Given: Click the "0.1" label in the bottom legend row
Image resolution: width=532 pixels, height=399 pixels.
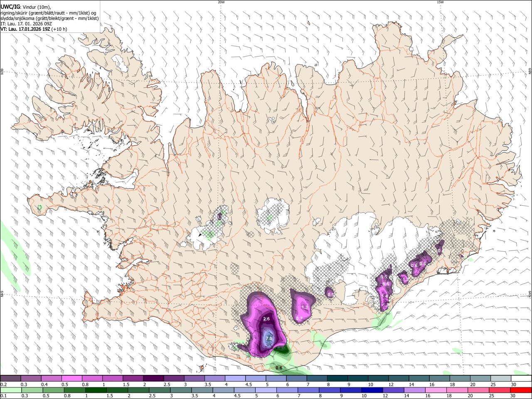Looking at the screenshot, I should coord(3,396).
